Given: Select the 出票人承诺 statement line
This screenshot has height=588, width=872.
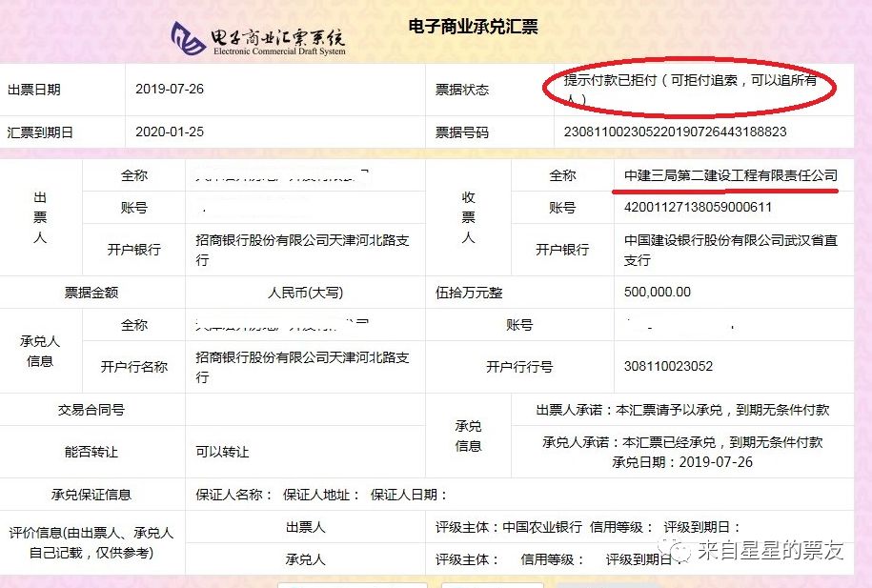Looking at the screenshot, I should (x=682, y=410).
